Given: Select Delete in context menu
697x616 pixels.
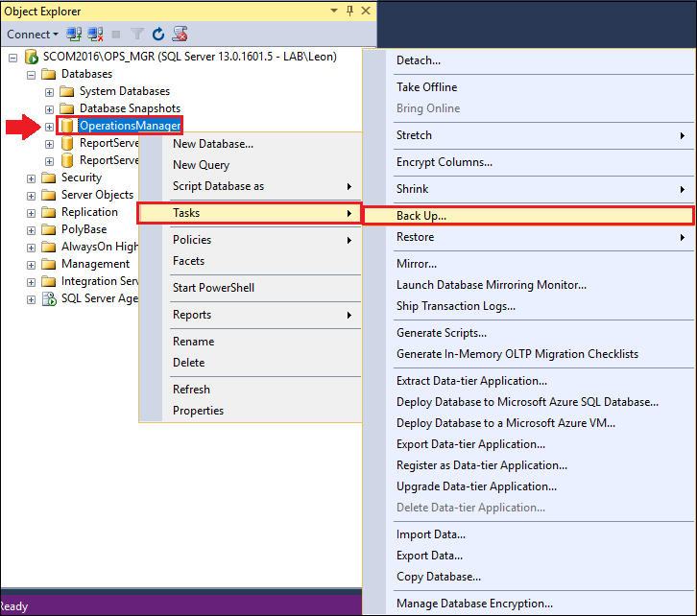Looking at the screenshot, I should click(x=251, y=363).
